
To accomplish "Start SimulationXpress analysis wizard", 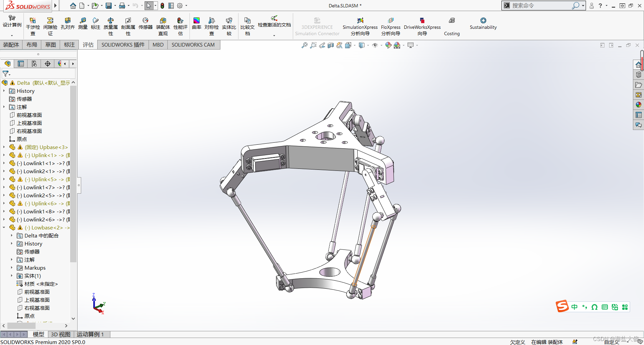I will coord(360,26).
